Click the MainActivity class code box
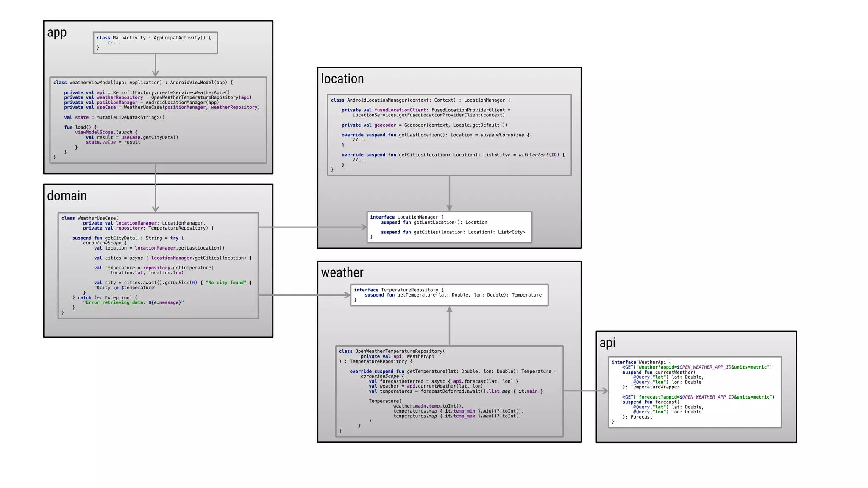868x488 pixels. tap(155, 43)
